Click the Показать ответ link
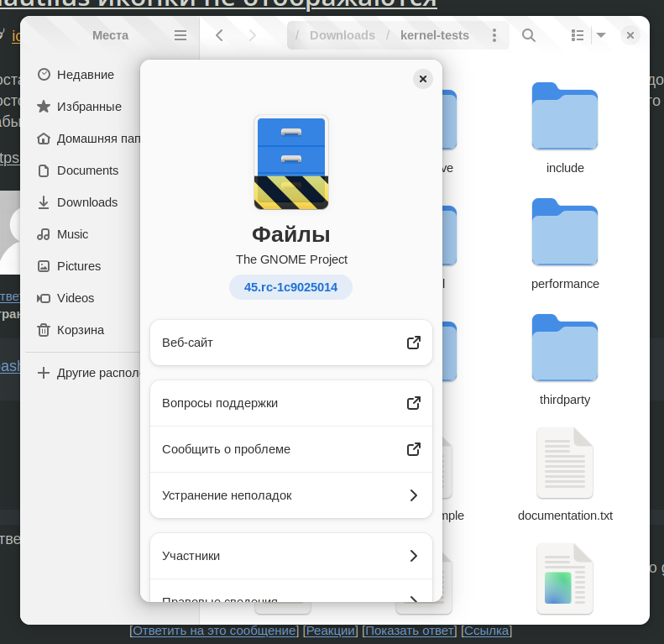 pos(410,631)
